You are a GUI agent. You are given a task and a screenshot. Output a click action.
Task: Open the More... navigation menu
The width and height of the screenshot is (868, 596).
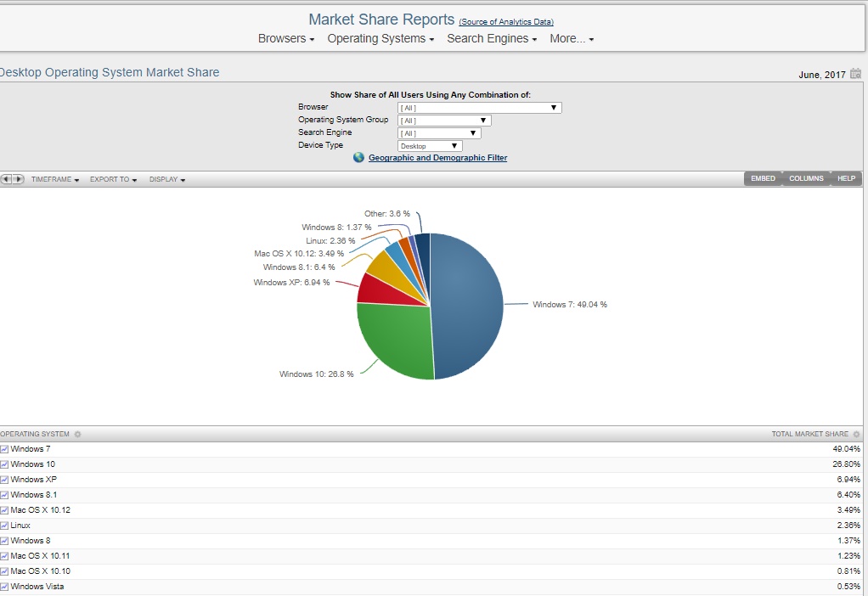click(572, 39)
